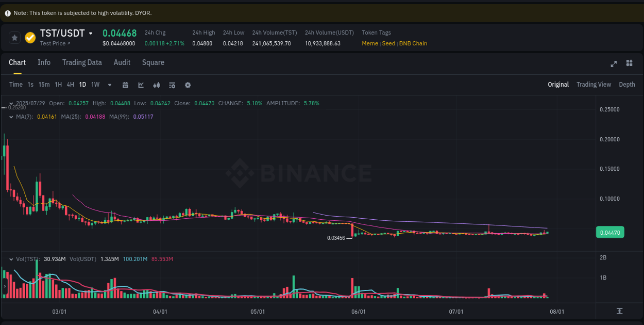Click the green current price tag 0.04470

point(610,232)
